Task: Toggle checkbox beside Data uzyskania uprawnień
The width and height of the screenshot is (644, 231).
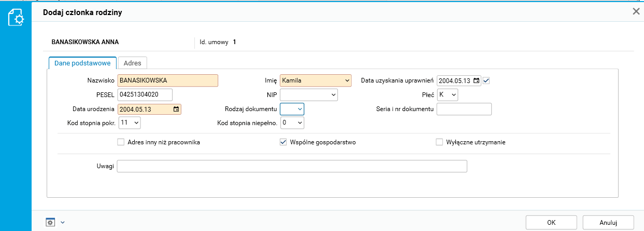Action: pyautogui.click(x=486, y=80)
